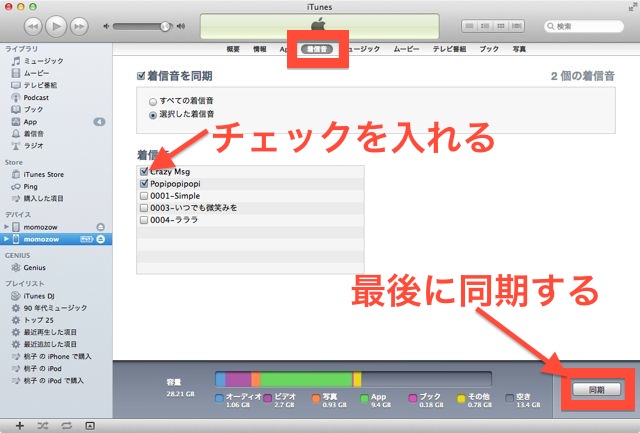Show artwork viewer button in bottom bar
The image size is (640, 433).
click(90, 426)
